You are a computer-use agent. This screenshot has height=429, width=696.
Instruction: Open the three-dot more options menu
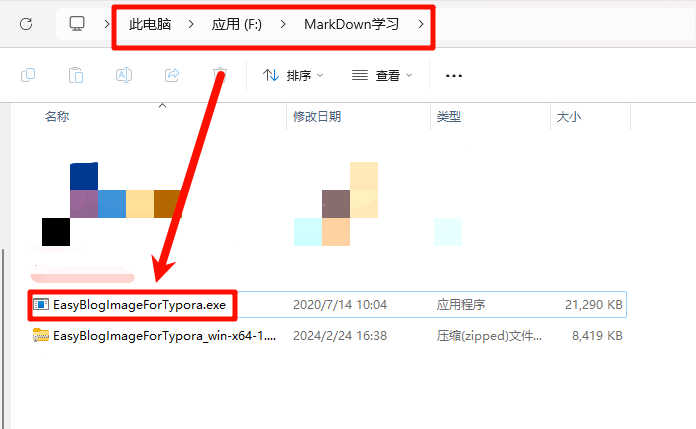[x=454, y=76]
